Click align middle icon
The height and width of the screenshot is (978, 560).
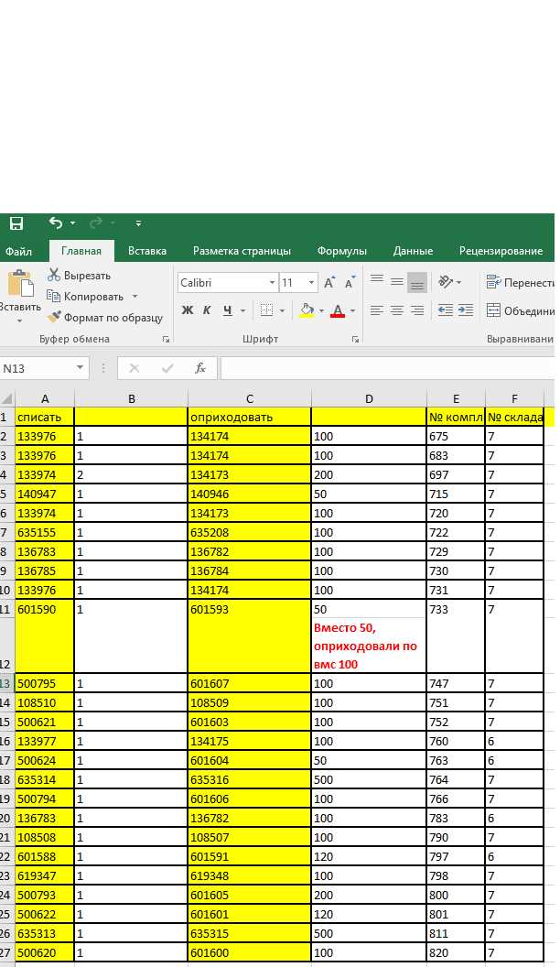coord(397,281)
